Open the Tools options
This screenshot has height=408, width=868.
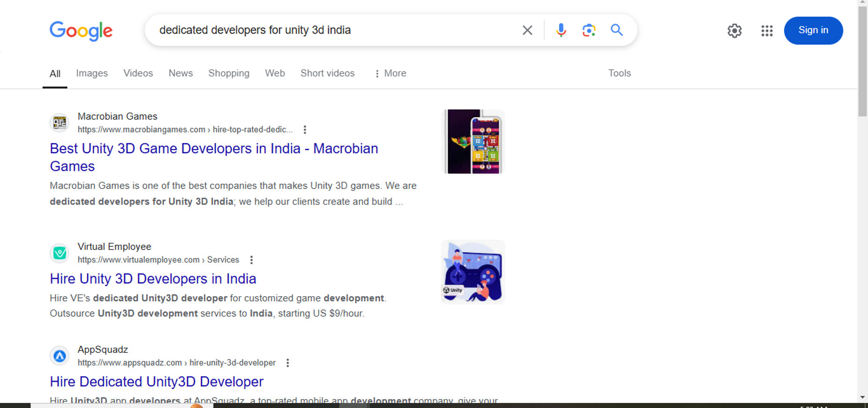coord(619,73)
